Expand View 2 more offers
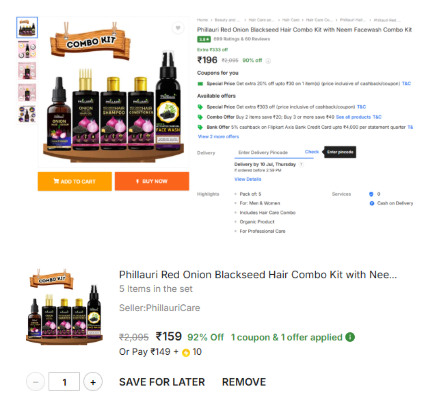 [218, 136]
